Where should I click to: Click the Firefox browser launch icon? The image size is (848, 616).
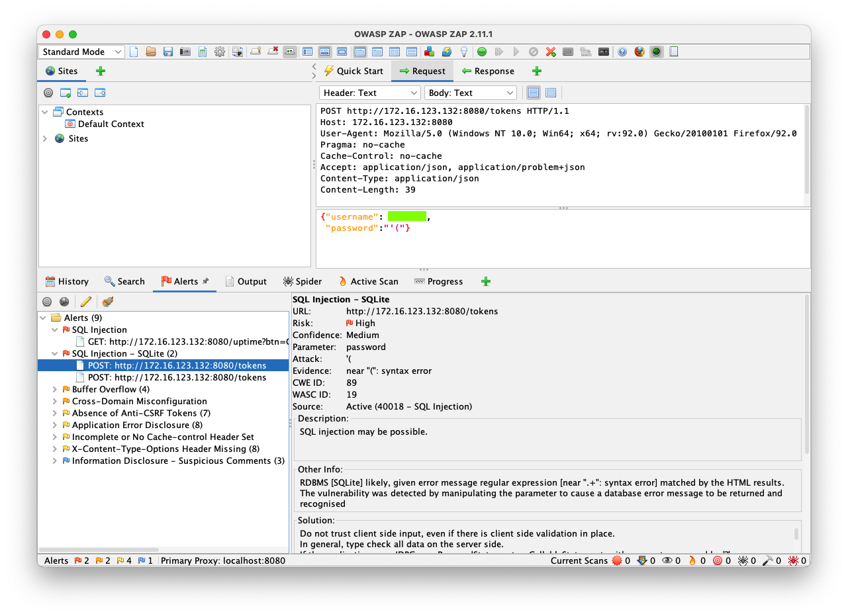pos(639,52)
